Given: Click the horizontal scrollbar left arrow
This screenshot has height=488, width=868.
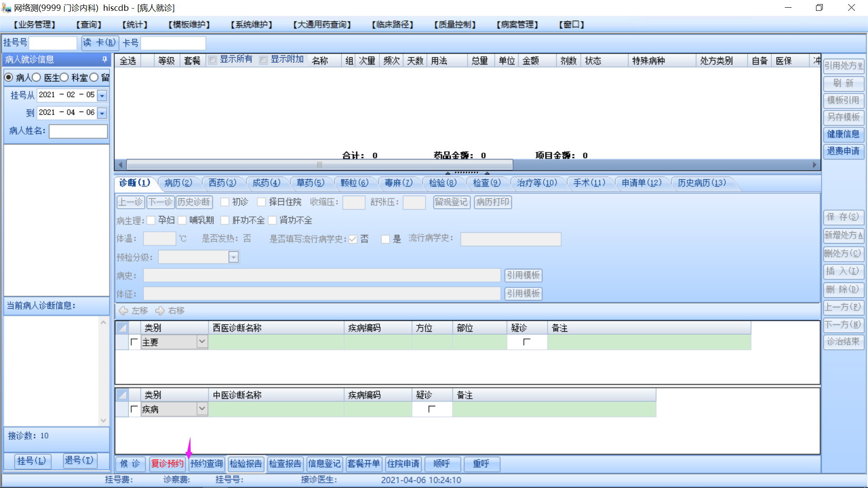Looking at the screenshot, I should pyautogui.click(x=120, y=165).
